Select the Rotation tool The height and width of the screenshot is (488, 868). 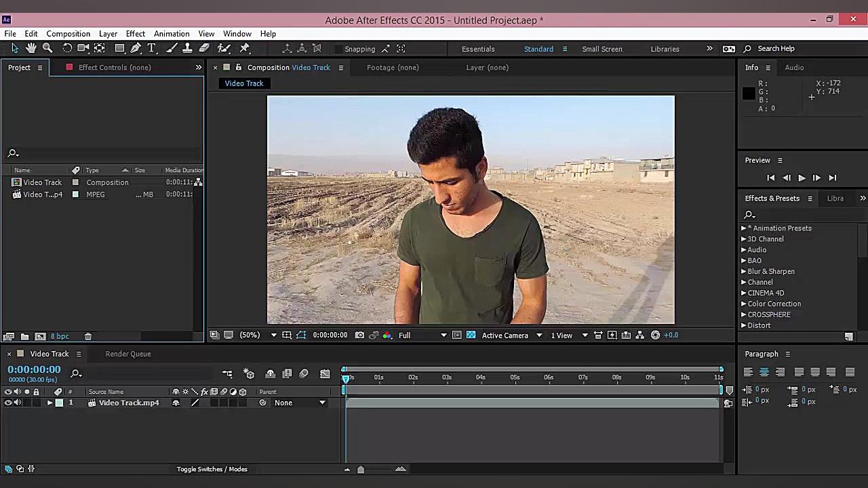pyautogui.click(x=67, y=48)
